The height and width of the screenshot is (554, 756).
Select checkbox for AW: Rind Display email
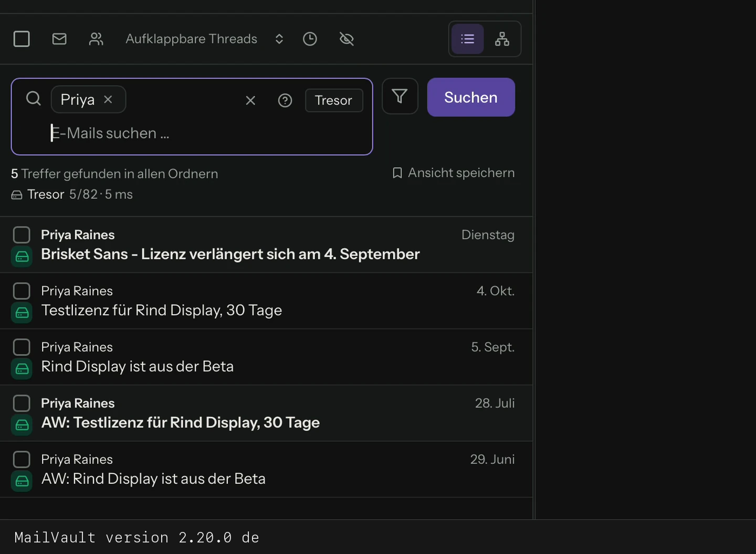coord(22,459)
